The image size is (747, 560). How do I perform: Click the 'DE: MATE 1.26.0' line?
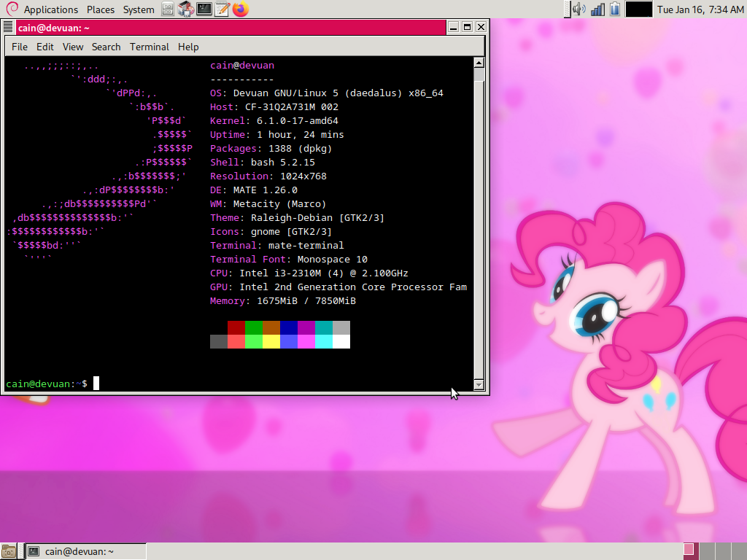pos(253,190)
